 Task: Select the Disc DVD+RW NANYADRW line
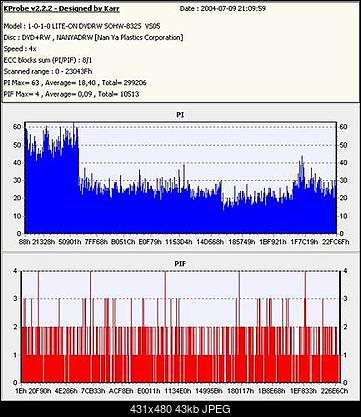(93, 37)
